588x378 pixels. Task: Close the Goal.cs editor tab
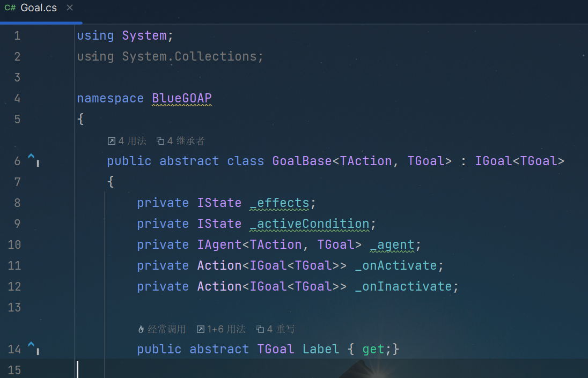click(69, 8)
